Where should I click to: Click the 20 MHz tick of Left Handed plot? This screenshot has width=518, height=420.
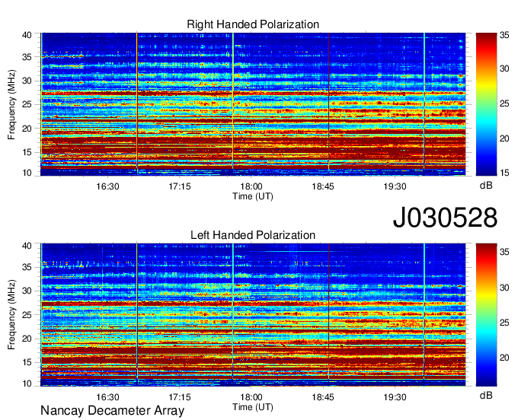[27, 339]
